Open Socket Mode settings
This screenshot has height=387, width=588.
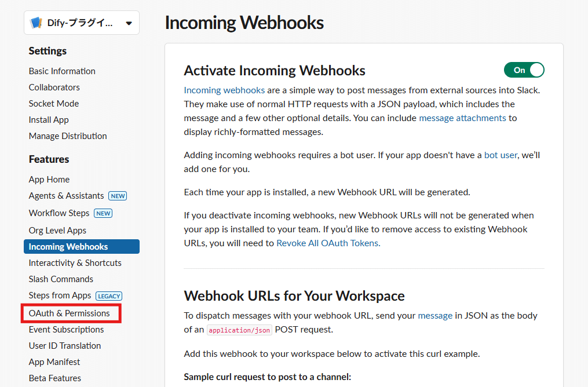54,104
